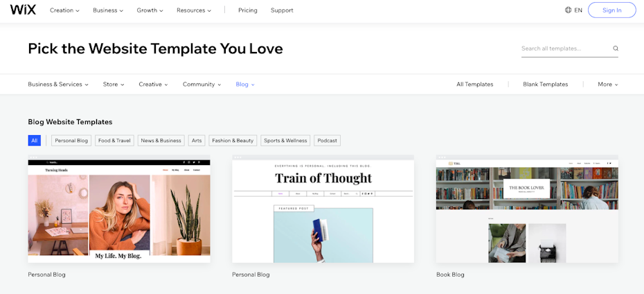The height and width of the screenshot is (294, 644).
Task: Click the My Life. My Blog. template
Action: click(119, 211)
